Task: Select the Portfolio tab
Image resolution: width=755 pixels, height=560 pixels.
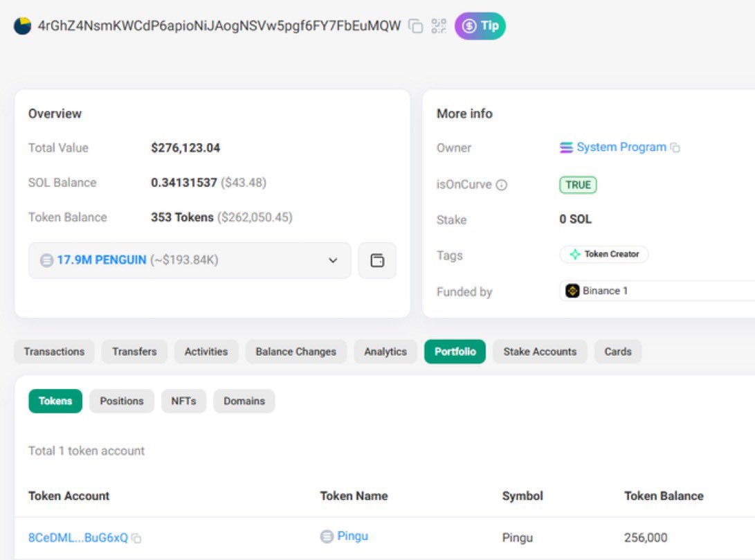Action: click(x=455, y=352)
